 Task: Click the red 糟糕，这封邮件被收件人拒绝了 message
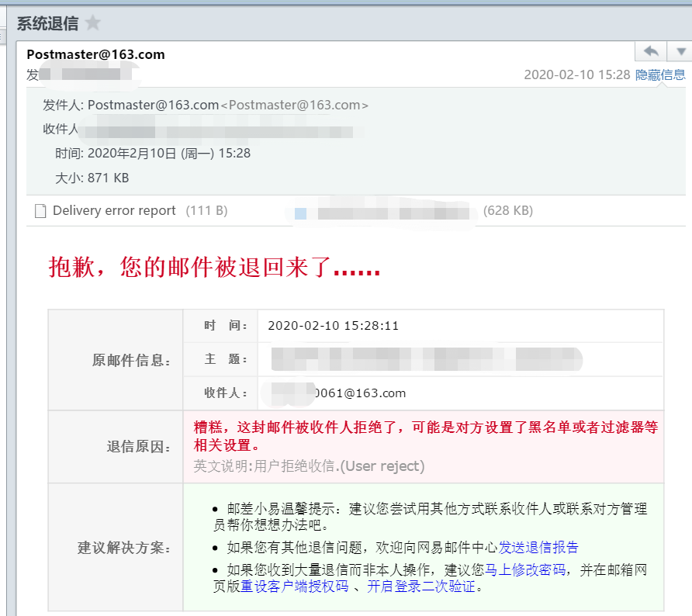tap(425, 436)
